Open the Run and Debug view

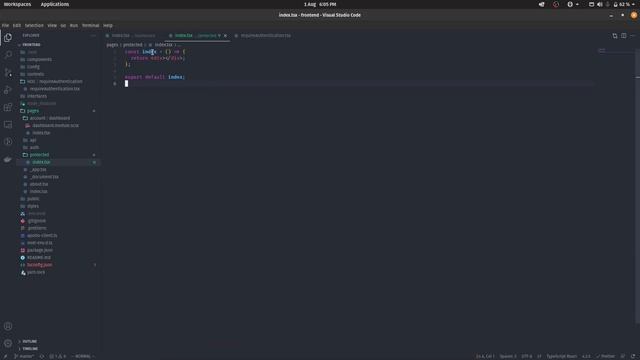click(8, 90)
